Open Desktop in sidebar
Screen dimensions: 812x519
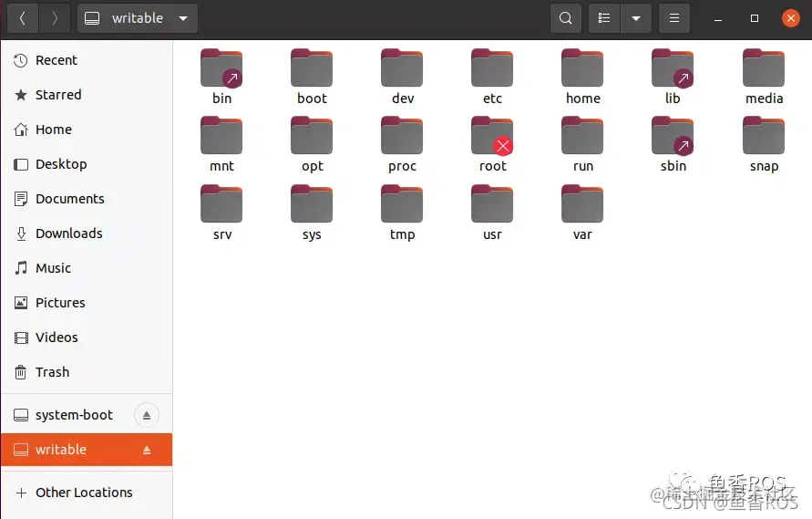coord(87,164)
